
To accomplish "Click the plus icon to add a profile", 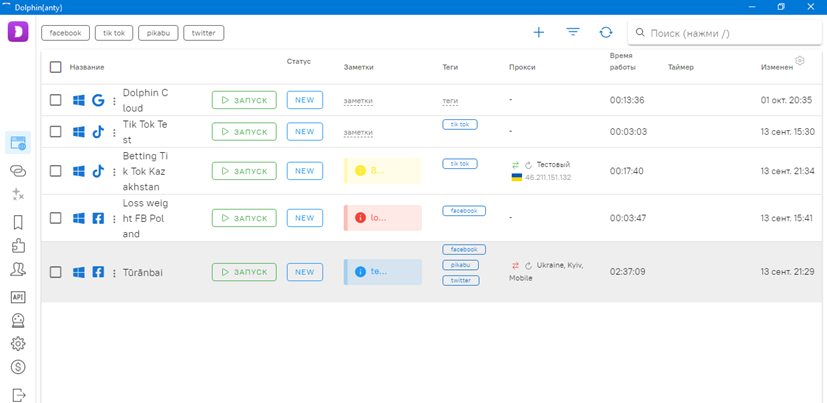I will coord(539,33).
